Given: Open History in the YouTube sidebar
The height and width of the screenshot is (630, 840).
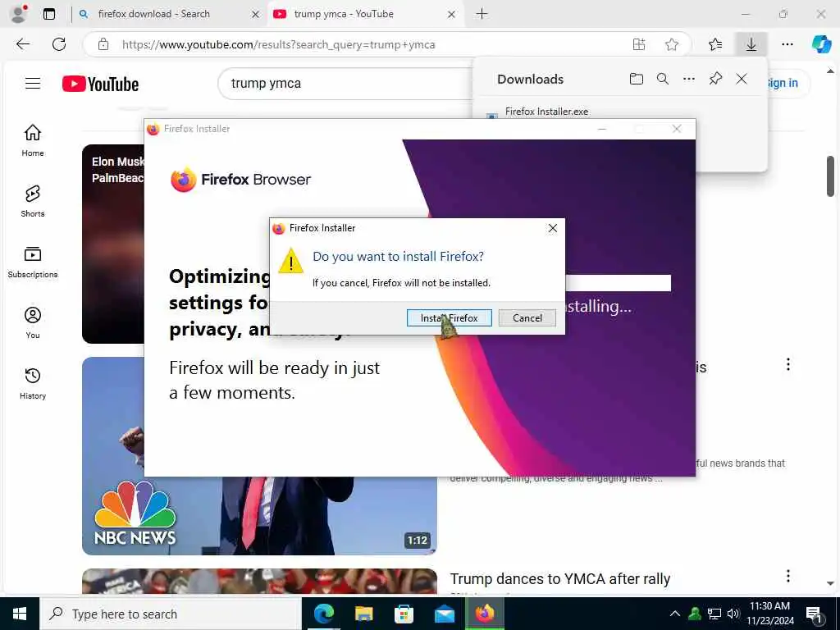Looking at the screenshot, I should click(x=33, y=384).
